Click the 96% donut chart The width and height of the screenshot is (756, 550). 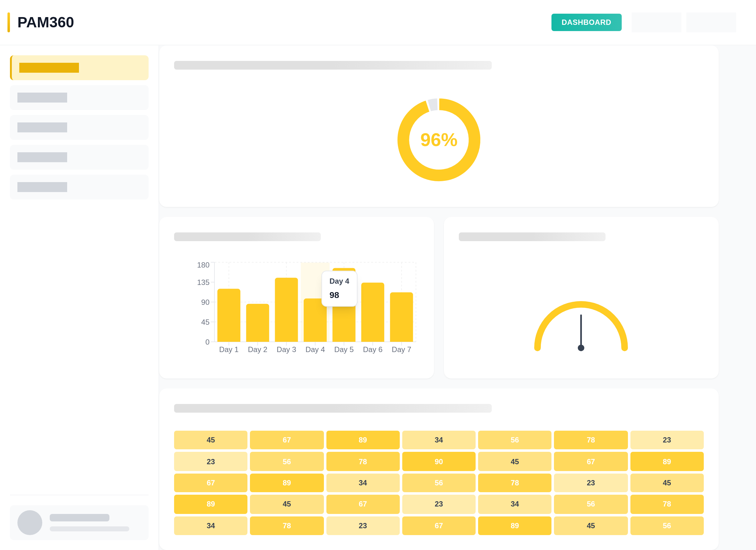click(x=439, y=140)
